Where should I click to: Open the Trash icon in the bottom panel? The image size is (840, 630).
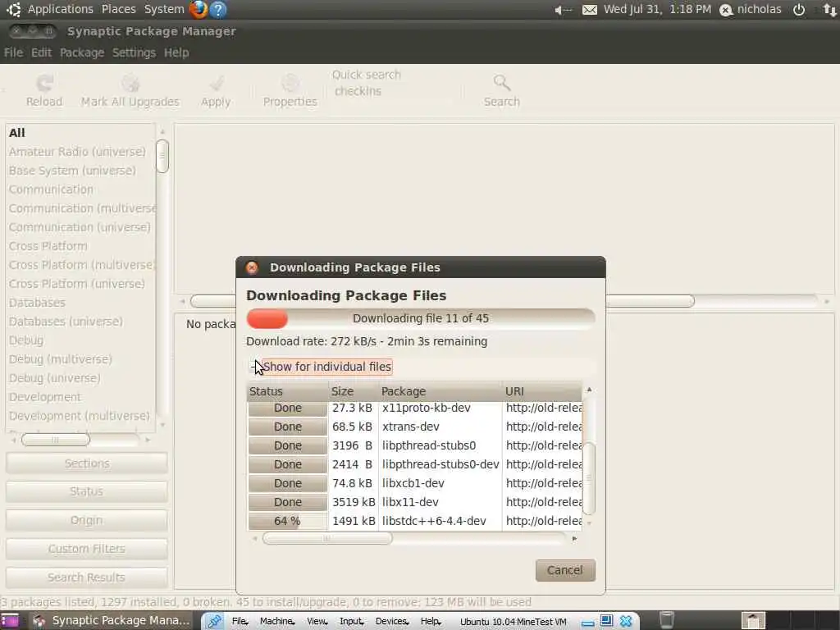[666, 620]
